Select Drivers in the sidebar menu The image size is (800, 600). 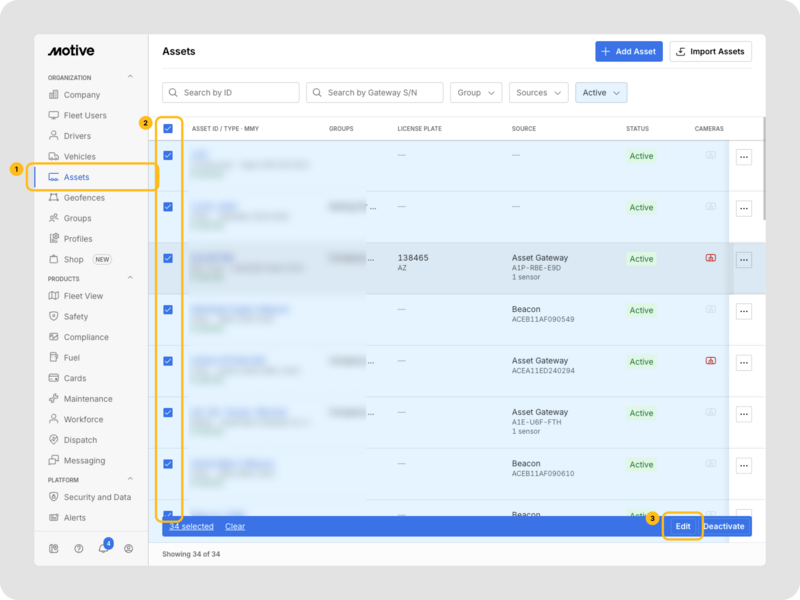(77, 136)
